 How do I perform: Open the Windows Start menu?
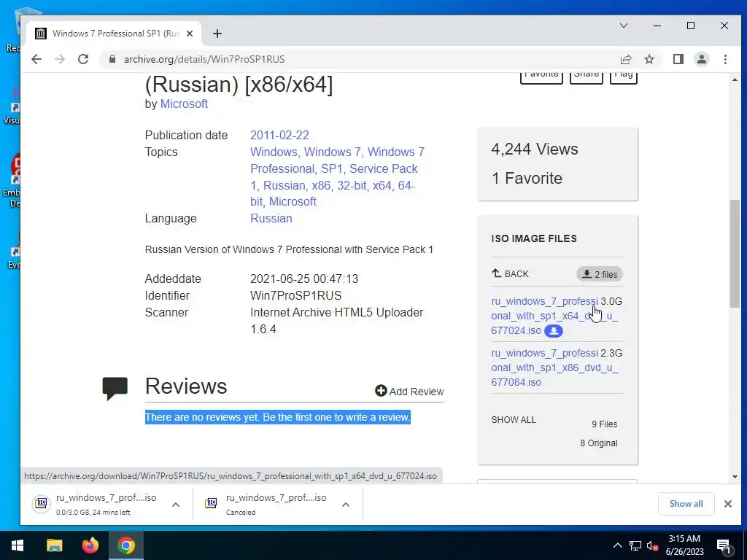click(18, 545)
